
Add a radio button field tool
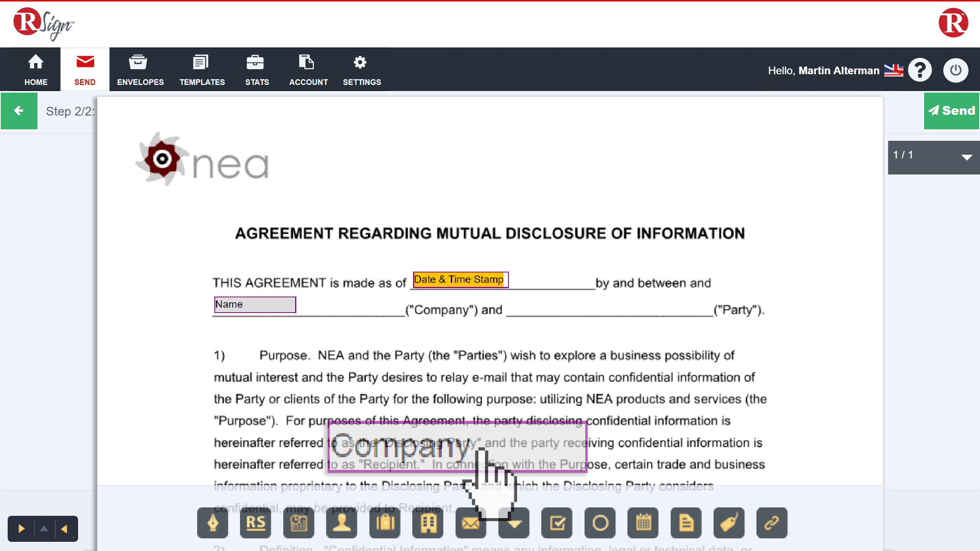[x=600, y=523]
